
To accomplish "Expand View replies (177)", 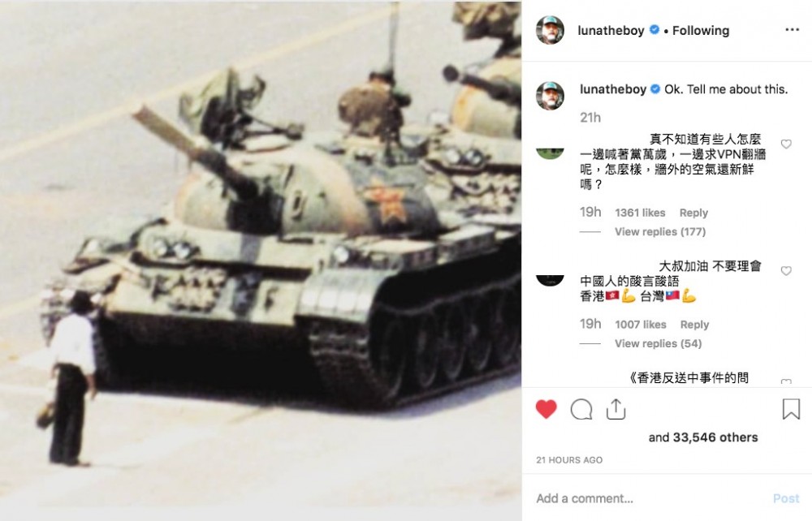I will pyautogui.click(x=659, y=232).
